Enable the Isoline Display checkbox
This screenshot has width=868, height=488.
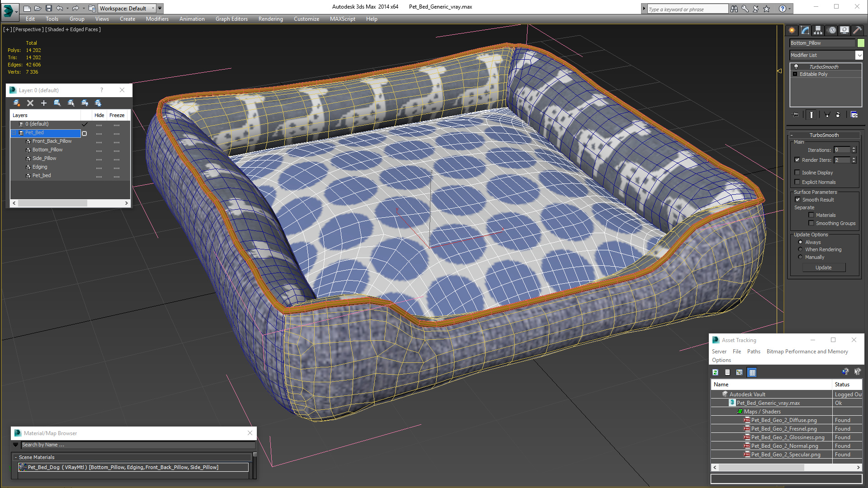(x=797, y=173)
